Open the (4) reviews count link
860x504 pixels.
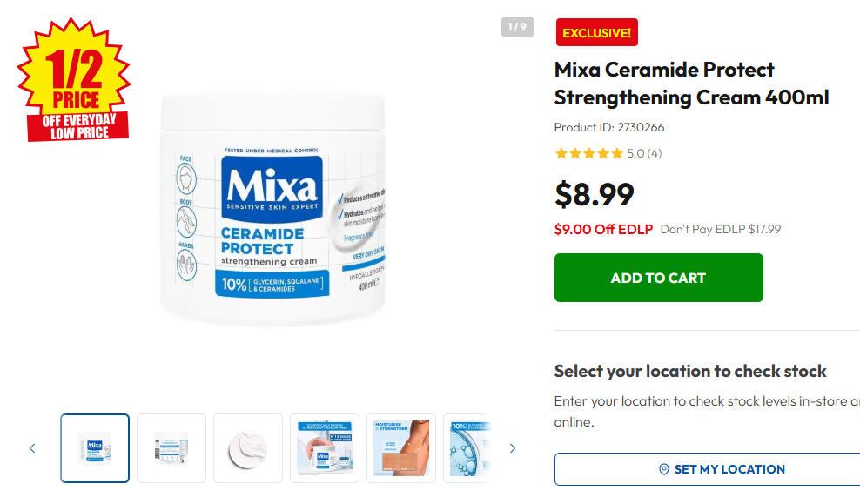654,154
